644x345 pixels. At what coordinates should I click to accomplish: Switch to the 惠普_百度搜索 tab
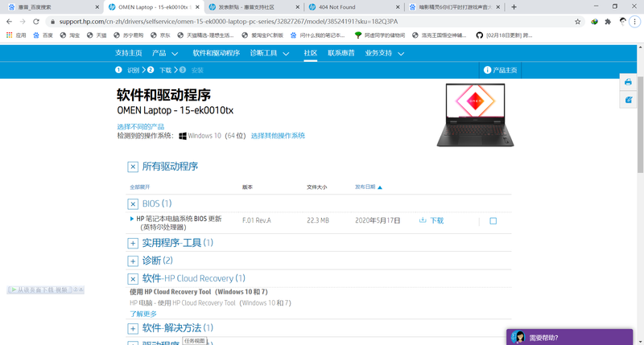tap(52, 7)
